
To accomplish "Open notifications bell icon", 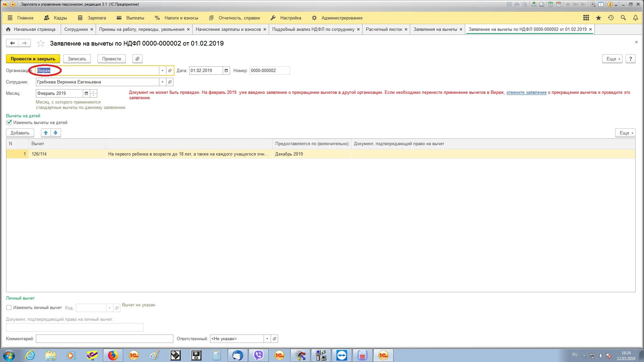I will point(636,18).
